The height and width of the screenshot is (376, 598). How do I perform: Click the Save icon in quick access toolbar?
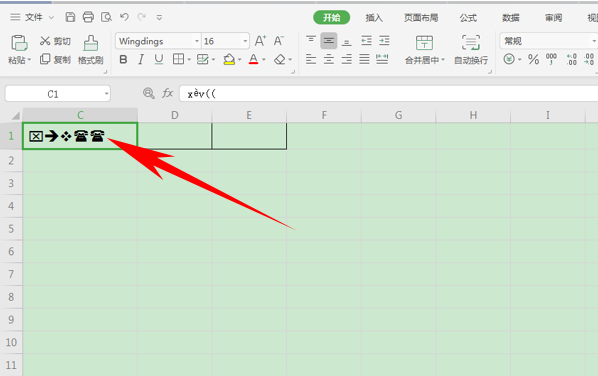(70, 17)
